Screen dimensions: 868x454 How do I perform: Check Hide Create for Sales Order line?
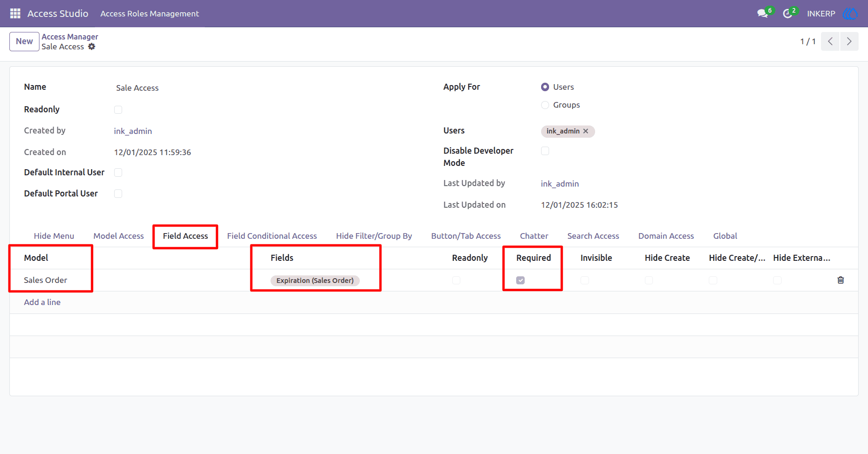click(x=649, y=280)
